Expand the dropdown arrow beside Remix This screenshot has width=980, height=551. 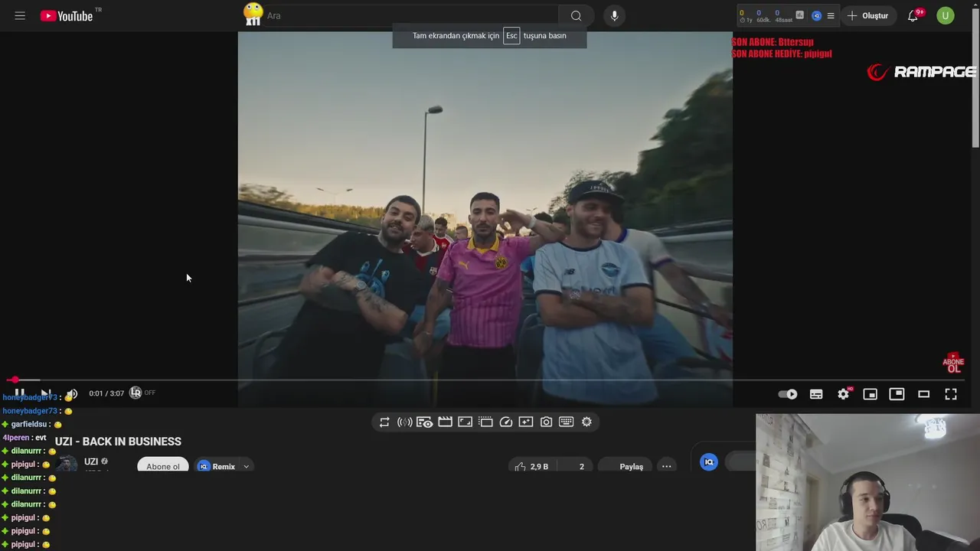click(247, 466)
